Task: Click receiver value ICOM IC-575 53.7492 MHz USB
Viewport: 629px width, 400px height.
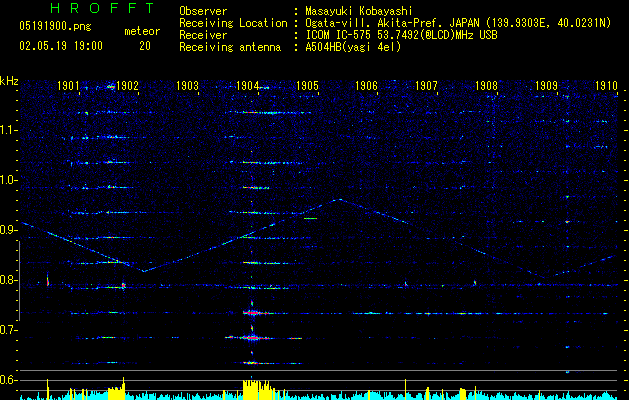Action: click(401, 35)
